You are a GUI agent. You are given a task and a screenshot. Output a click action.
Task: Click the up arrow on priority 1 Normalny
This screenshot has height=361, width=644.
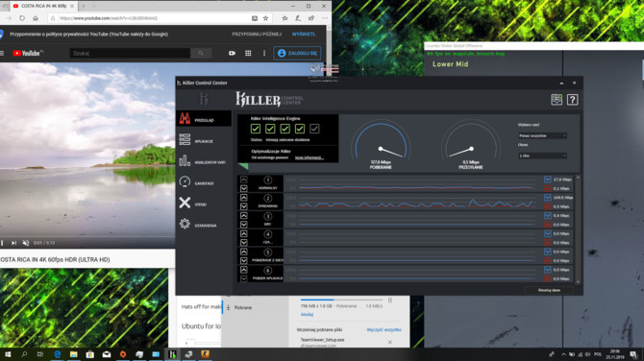point(243,180)
